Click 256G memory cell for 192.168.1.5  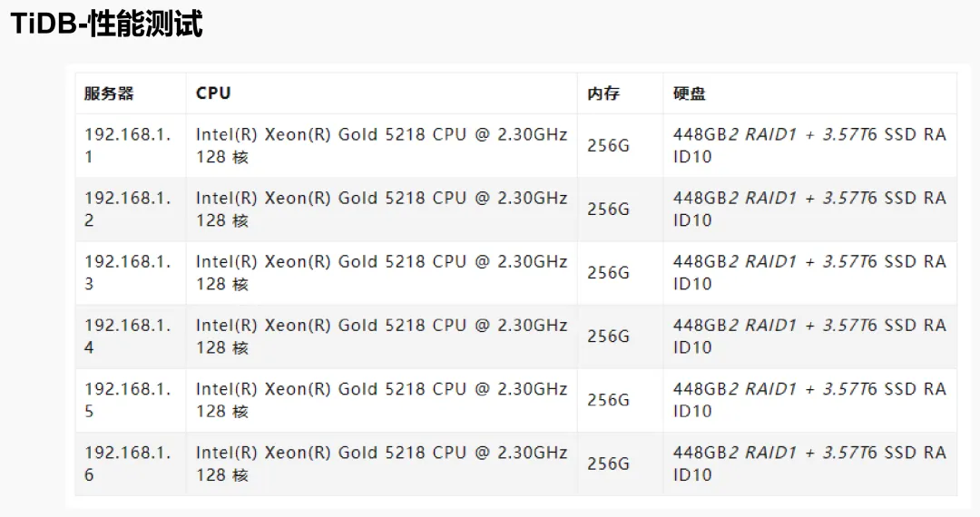(620, 400)
